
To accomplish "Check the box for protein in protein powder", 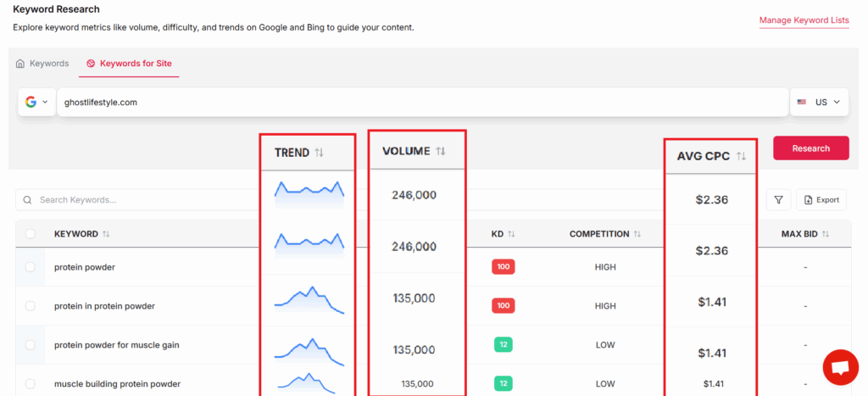I will point(31,306).
